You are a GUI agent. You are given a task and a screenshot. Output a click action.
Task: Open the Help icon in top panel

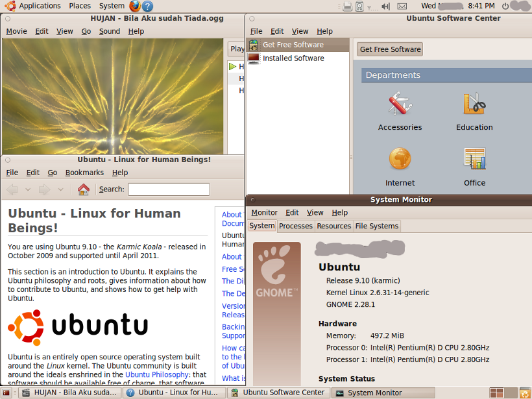point(147,6)
